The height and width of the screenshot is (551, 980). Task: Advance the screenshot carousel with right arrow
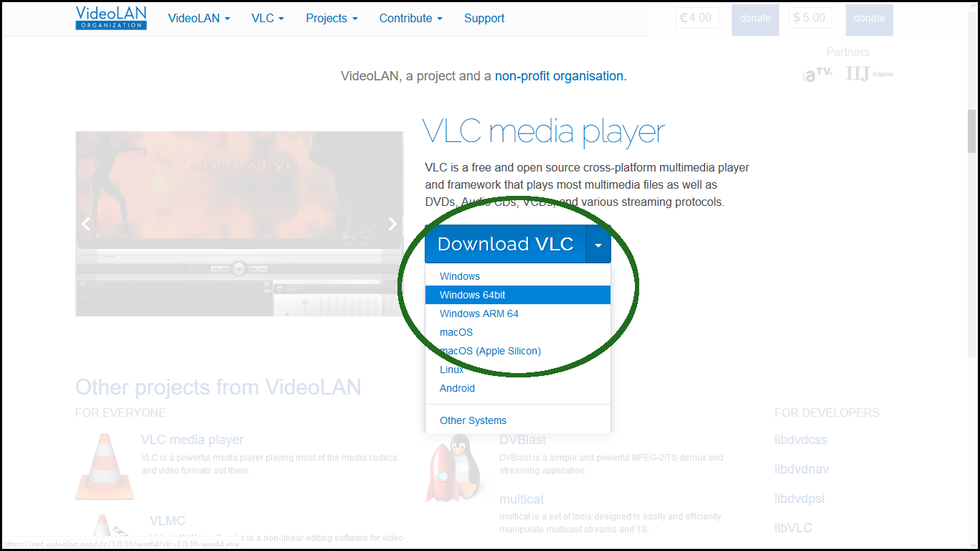click(392, 224)
